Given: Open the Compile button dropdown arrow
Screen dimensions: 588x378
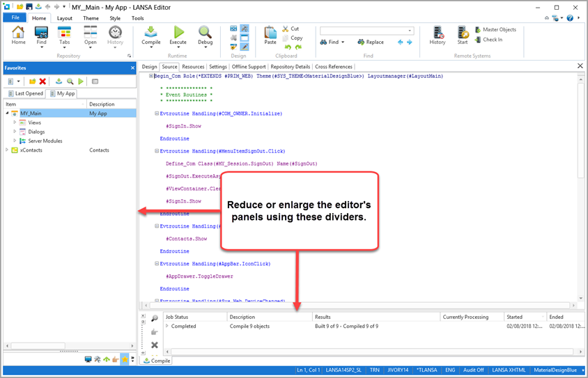Looking at the screenshot, I should coord(151,47).
